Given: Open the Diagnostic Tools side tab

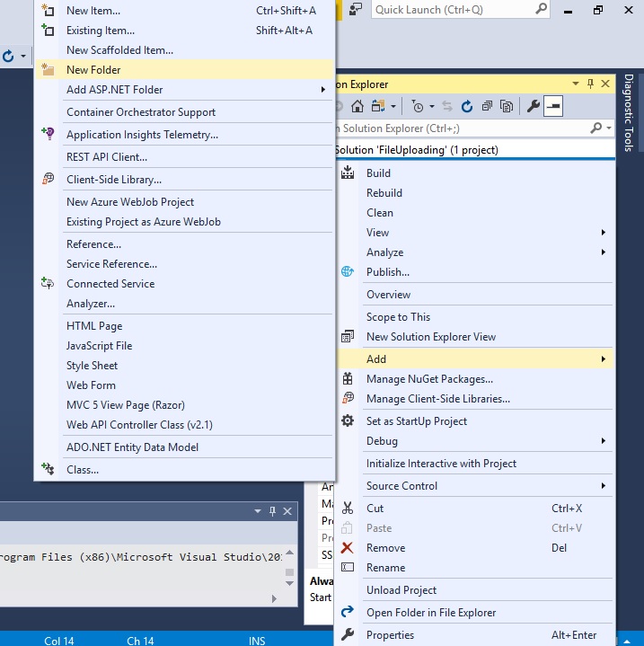Looking at the screenshot, I should [x=629, y=112].
